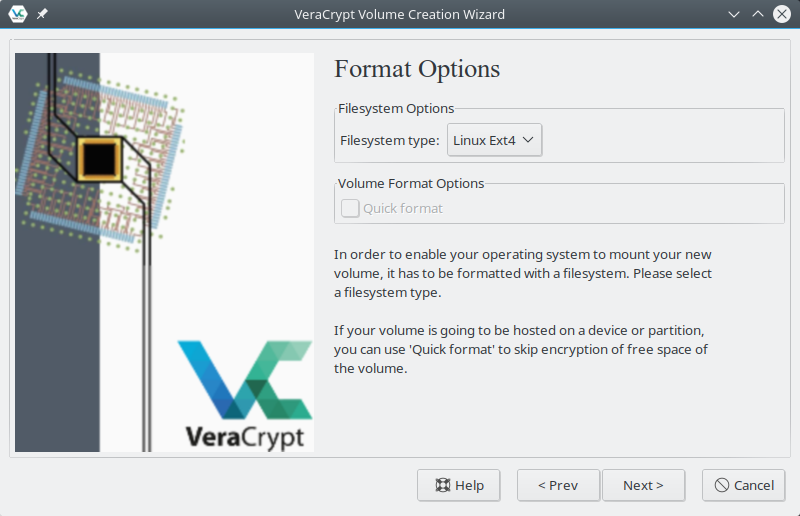The height and width of the screenshot is (516, 800).
Task: Open the Filesystem type dropdown
Action: pos(494,141)
